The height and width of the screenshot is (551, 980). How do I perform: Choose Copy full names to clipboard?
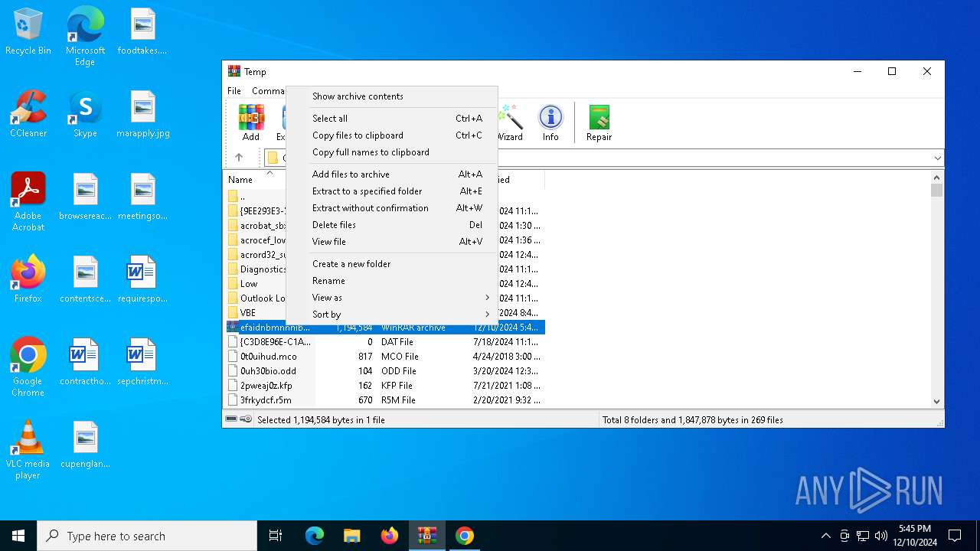point(391,152)
